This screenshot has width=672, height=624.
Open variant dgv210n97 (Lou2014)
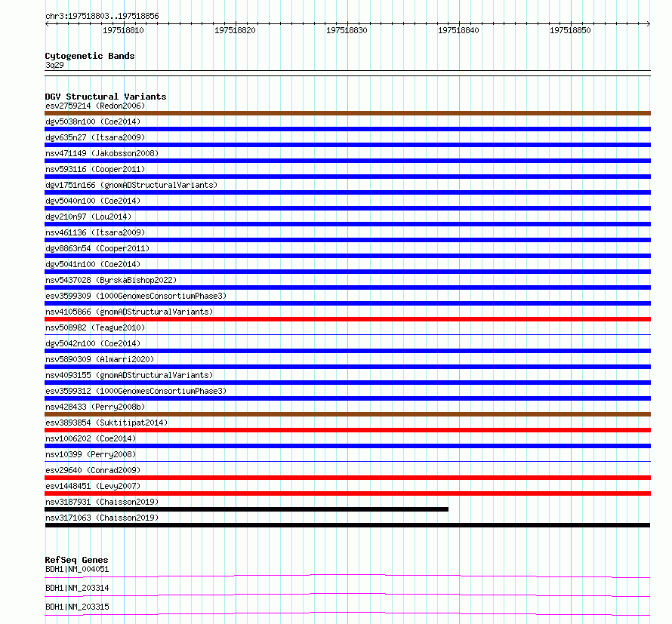(88, 217)
